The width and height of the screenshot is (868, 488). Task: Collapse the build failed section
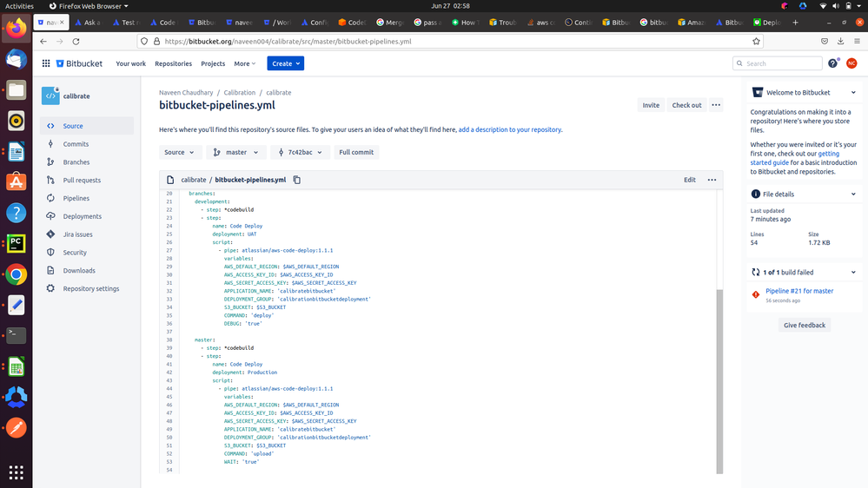853,272
